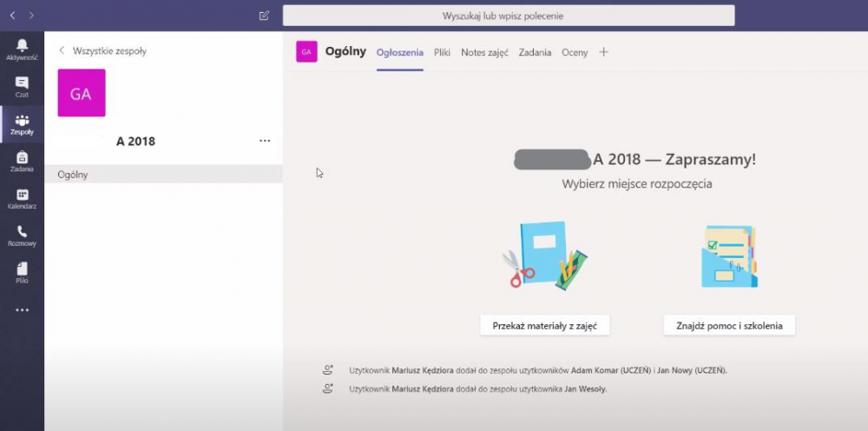Return to Wszystkie zespoły list
The width and height of the screenshot is (868, 431).
pyautogui.click(x=102, y=50)
